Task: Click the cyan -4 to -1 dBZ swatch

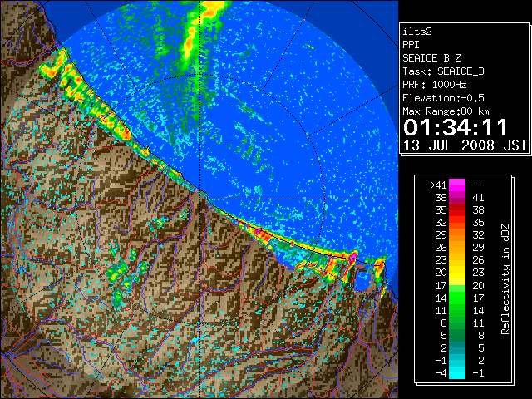Action: (457, 372)
